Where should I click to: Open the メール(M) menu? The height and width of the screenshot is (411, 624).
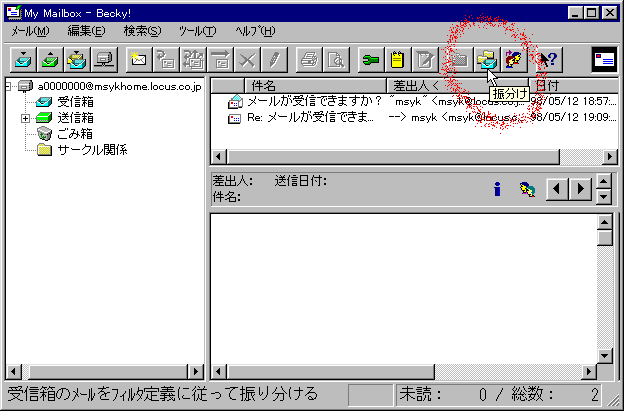(30, 32)
